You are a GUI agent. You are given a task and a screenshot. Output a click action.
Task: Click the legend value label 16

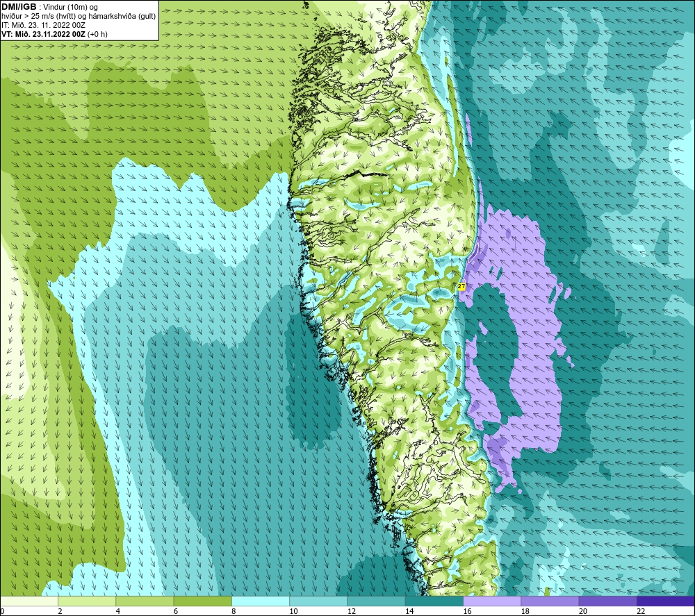click(x=467, y=611)
